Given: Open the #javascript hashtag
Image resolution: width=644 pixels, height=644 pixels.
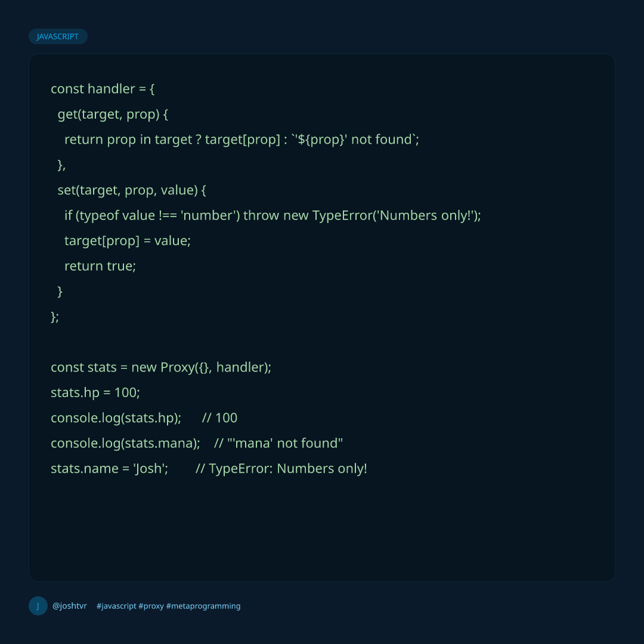Looking at the screenshot, I should (116, 606).
